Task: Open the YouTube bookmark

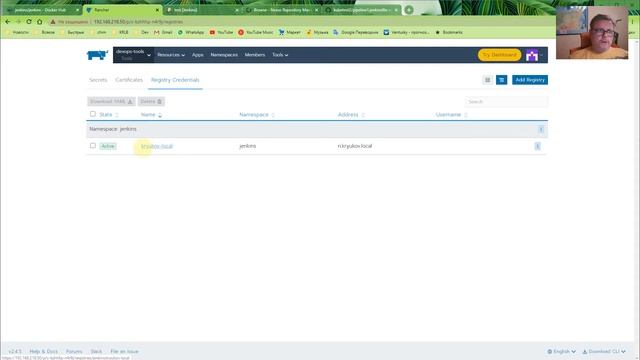Action: click(221, 32)
